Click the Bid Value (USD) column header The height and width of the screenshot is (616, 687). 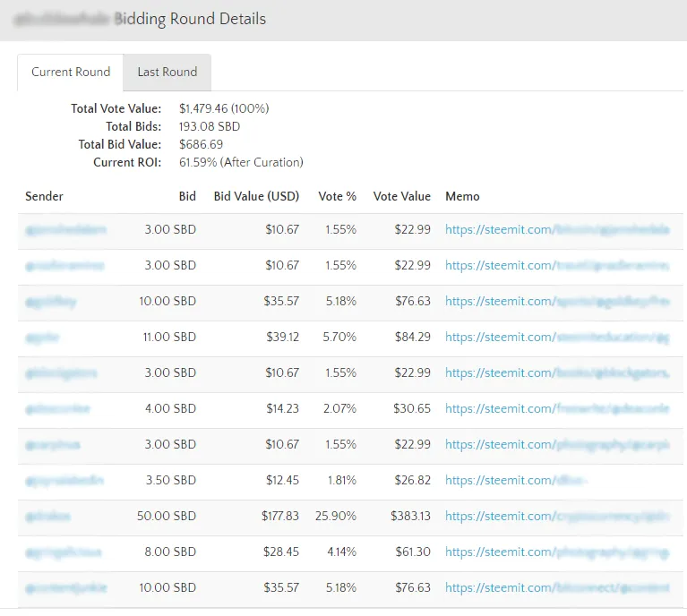(x=256, y=196)
